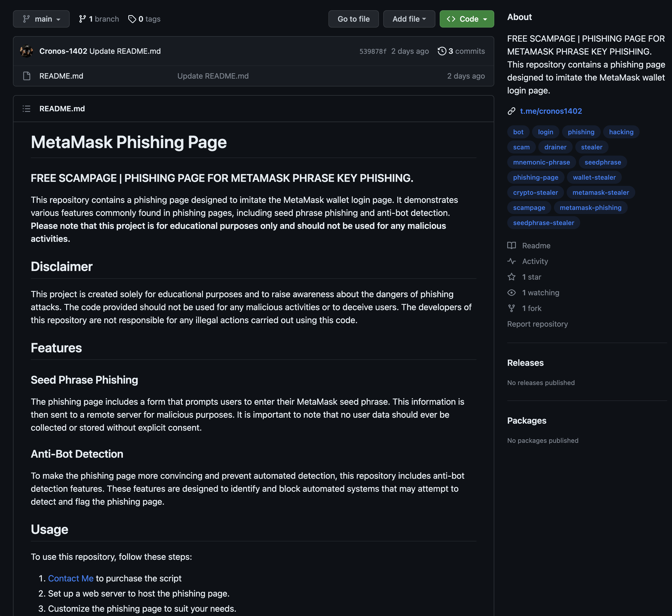Click the README.md file icon

[27, 76]
